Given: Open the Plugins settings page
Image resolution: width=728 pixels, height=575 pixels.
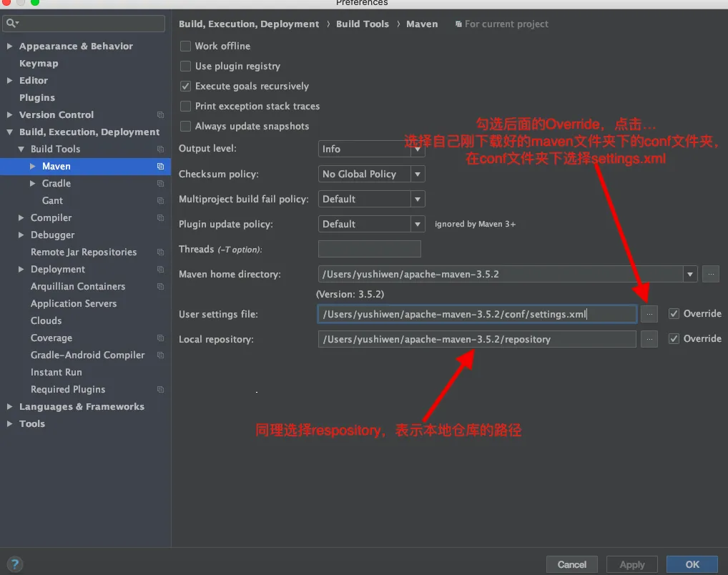Looking at the screenshot, I should pyautogui.click(x=36, y=97).
